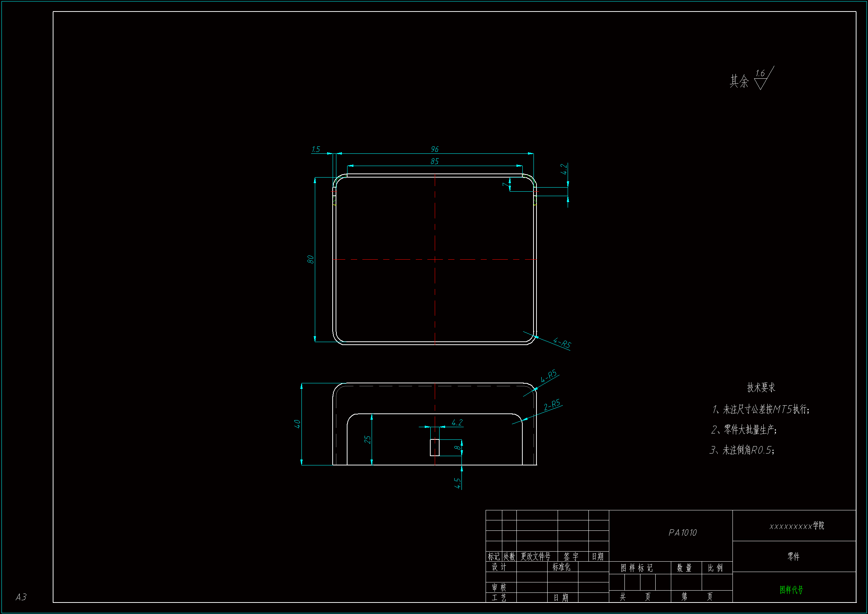The height and width of the screenshot is (614, 868).
Task: Select the 4.5 dimension below front view
Action: click(x=457, y=483)
